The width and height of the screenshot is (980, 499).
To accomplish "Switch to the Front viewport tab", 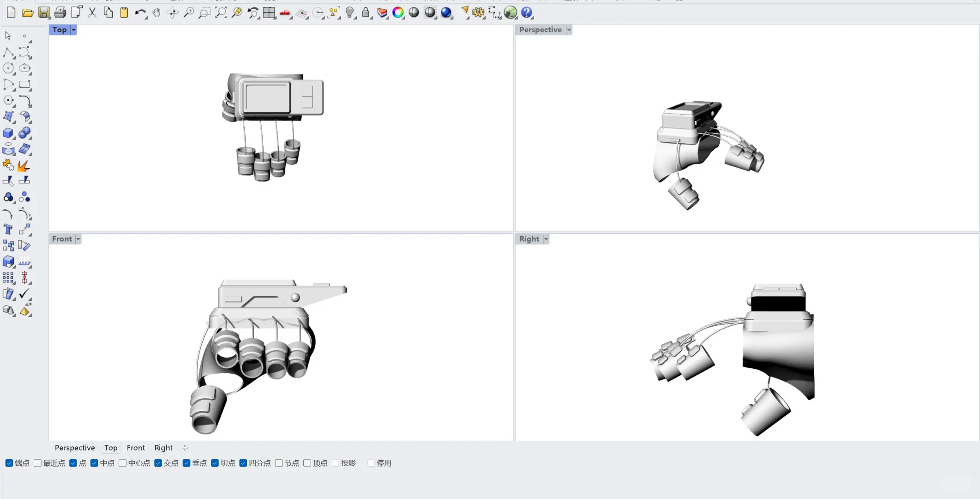I will 136,448.
